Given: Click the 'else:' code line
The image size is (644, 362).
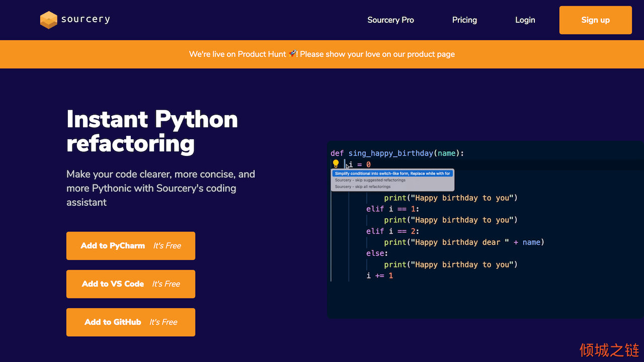Looking at the screenshot, I should [377, 253].
